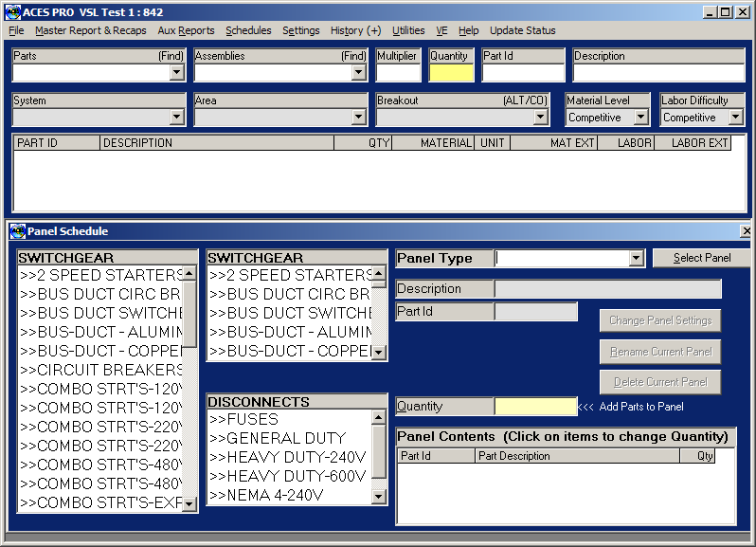Open the Aux Reports menu
This screenshot has width=756, height=547.
click(x=186, y=30)
